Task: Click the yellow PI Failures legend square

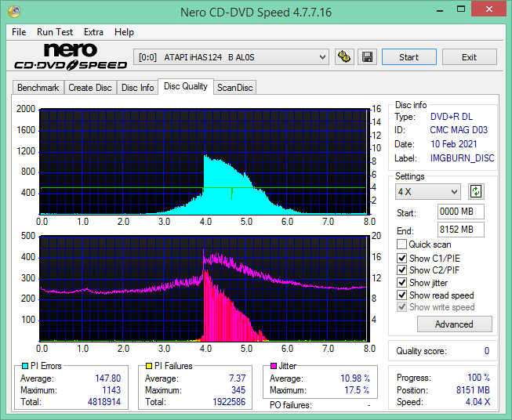Action: pyautogui.click(x=149, y=366)
